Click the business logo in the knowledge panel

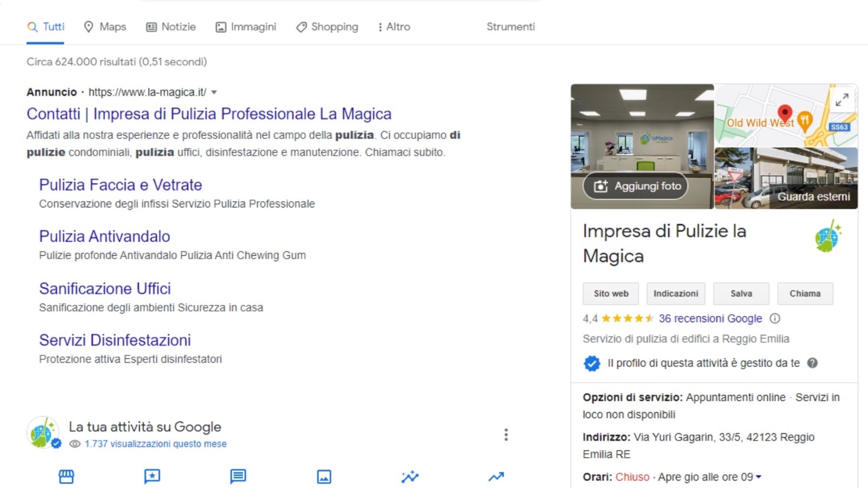(828, 236)
